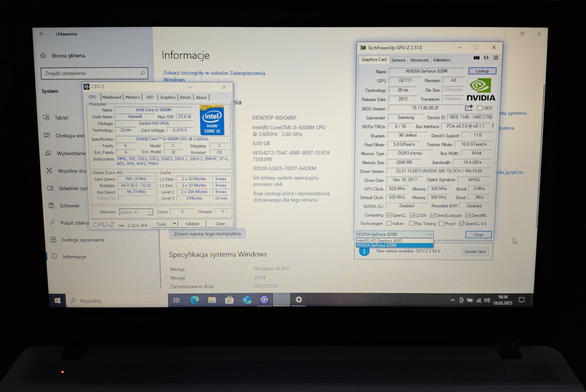Screen dimensions: 586x392
Task: Click the CPU-Z taskbar icon
Action: pyautogui.click(x=264, y=300)
